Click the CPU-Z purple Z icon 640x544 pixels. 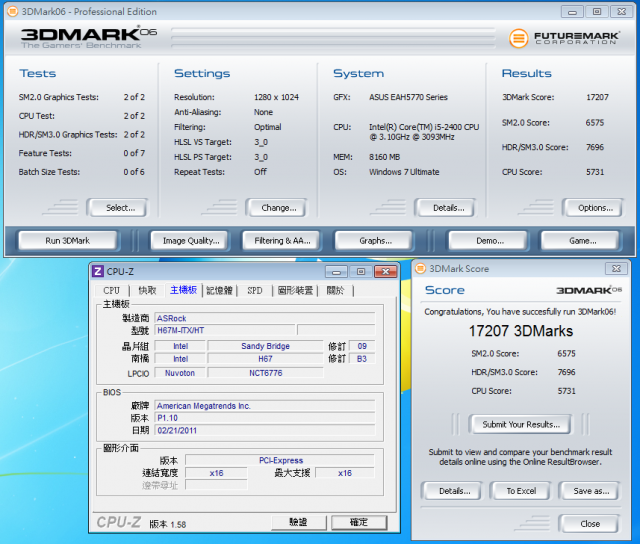click(98, 271)
